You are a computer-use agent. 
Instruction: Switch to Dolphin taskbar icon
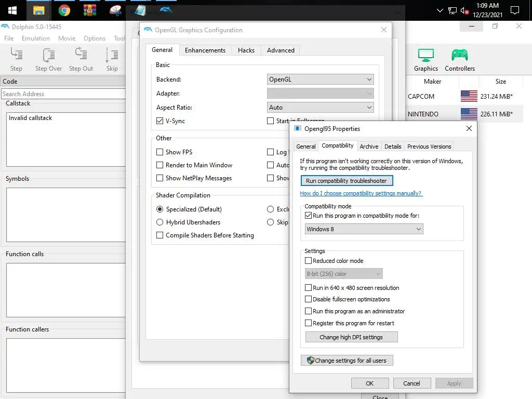(x=166, y=11)
